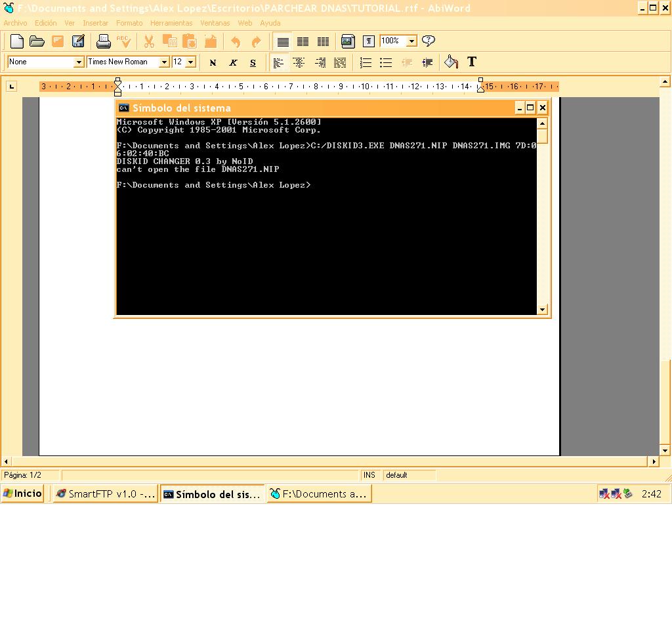Expand the paragraph style dropdown showing None
Screen dimensions: 672x630
click(x=79, y=62)
